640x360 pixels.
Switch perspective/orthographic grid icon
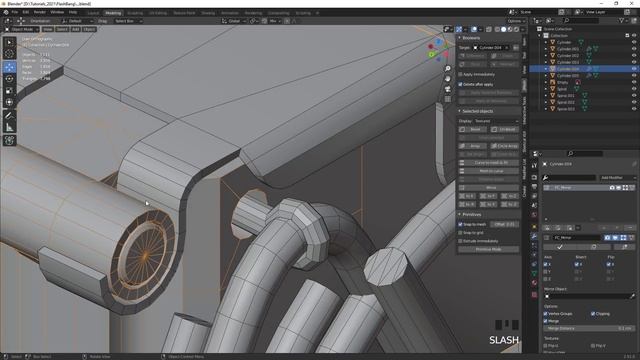point(448,99)
